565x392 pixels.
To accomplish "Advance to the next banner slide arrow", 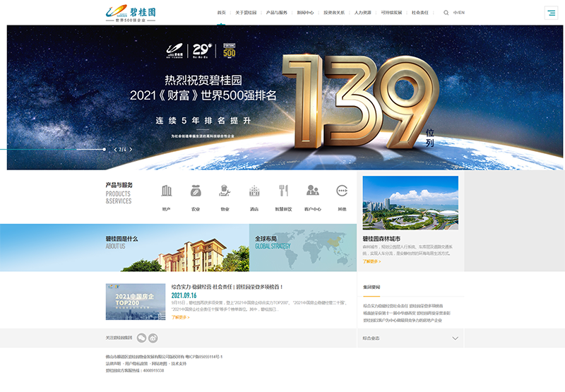I will coord(131,149).
